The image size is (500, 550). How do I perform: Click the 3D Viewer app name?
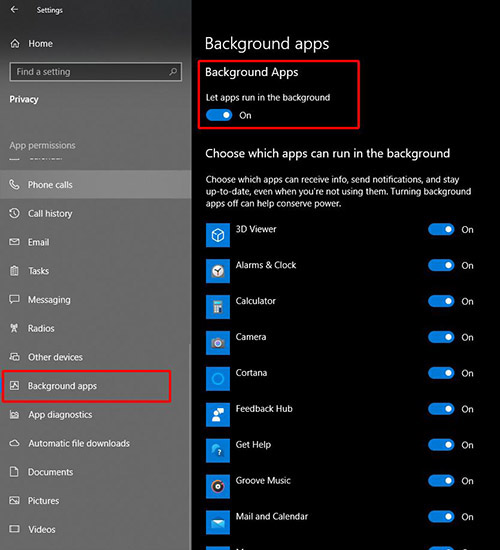pyautogui.click(x=256, y=229)
